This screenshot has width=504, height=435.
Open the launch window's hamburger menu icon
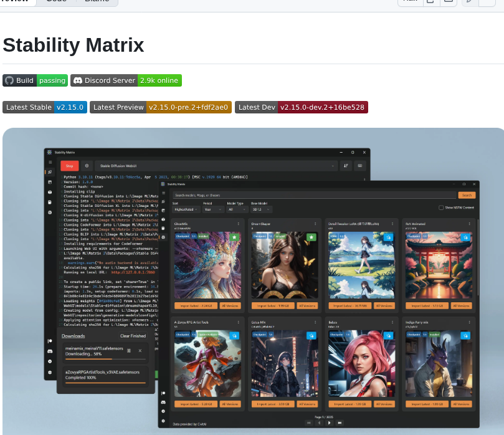[x=50, y=163]
